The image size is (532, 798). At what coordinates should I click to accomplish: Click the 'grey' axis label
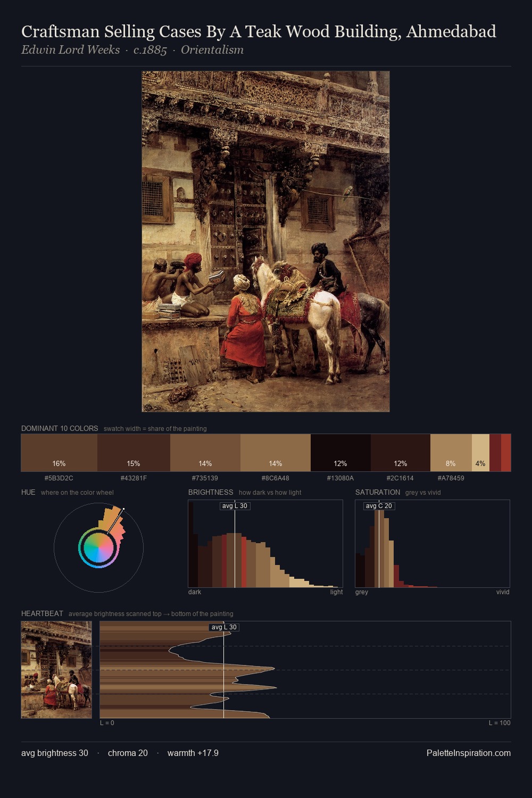(x=362, y=592)
